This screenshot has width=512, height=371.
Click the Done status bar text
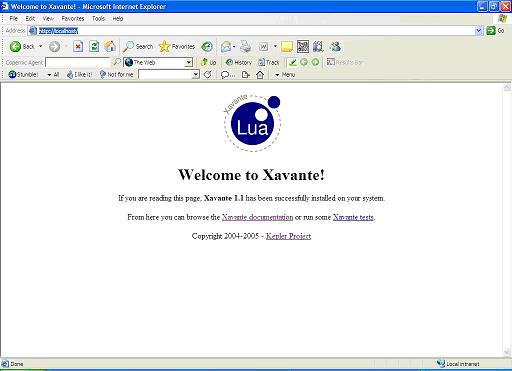17,364
